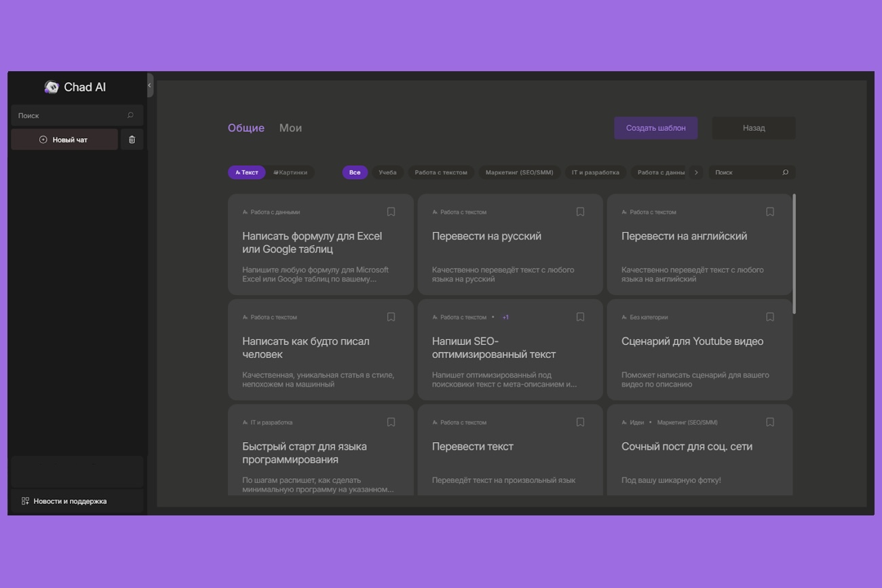882x588 pixels.
Task: Toggle bookmark on 'Перевести на английский' card
Action: pyautogui.click(x=769, y=212)
